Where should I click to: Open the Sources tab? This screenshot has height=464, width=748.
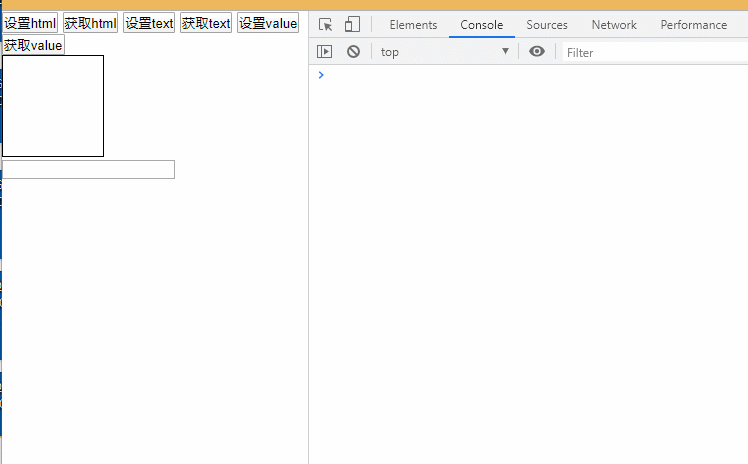point(547,25)
